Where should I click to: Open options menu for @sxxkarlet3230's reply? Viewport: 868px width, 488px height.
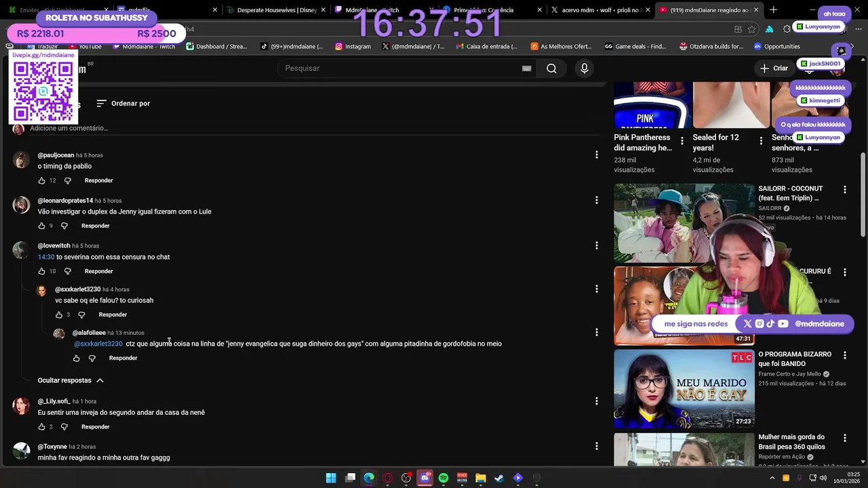pos(596,289)
